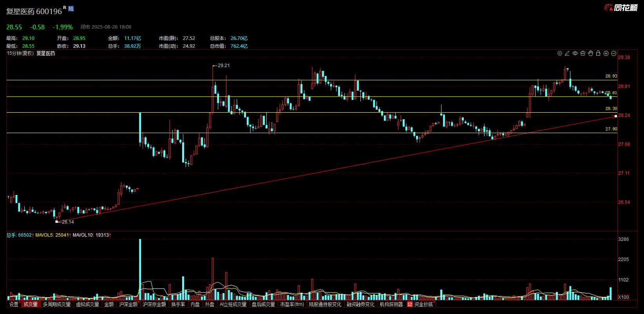This screenshot has width=644, height=314.
Task: Select the 沪深京金额 tab
Action: (x=154, y=304)
